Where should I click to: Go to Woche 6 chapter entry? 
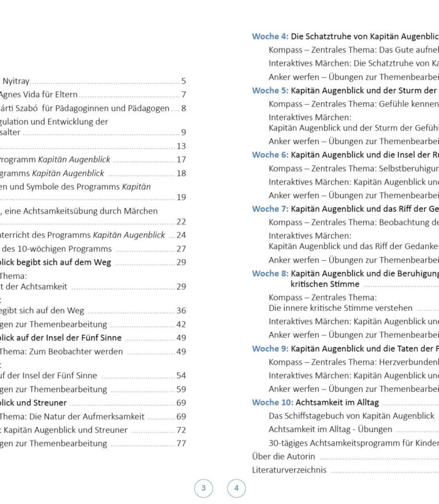coord(345,155)
